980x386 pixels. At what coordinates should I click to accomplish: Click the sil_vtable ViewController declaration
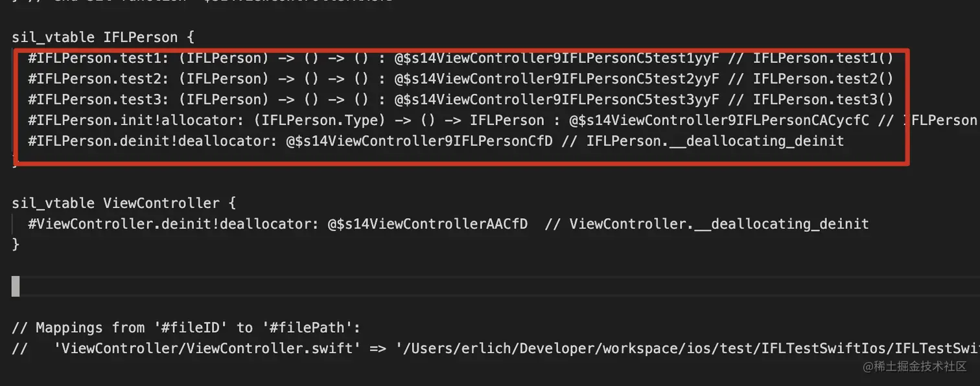(x=124, y=203)
